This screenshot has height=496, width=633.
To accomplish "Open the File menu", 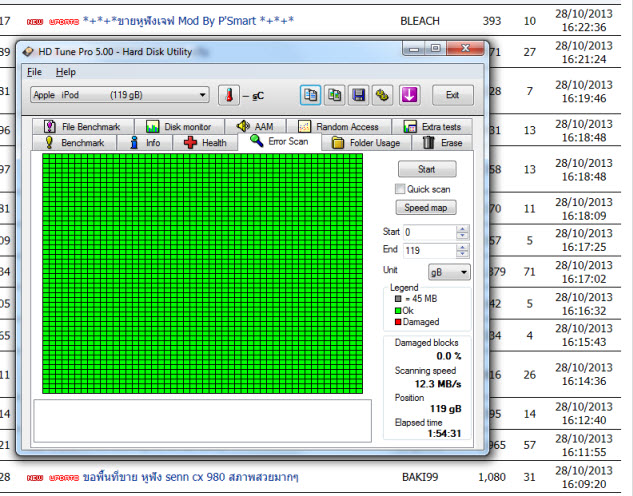I will pos(34,72).
